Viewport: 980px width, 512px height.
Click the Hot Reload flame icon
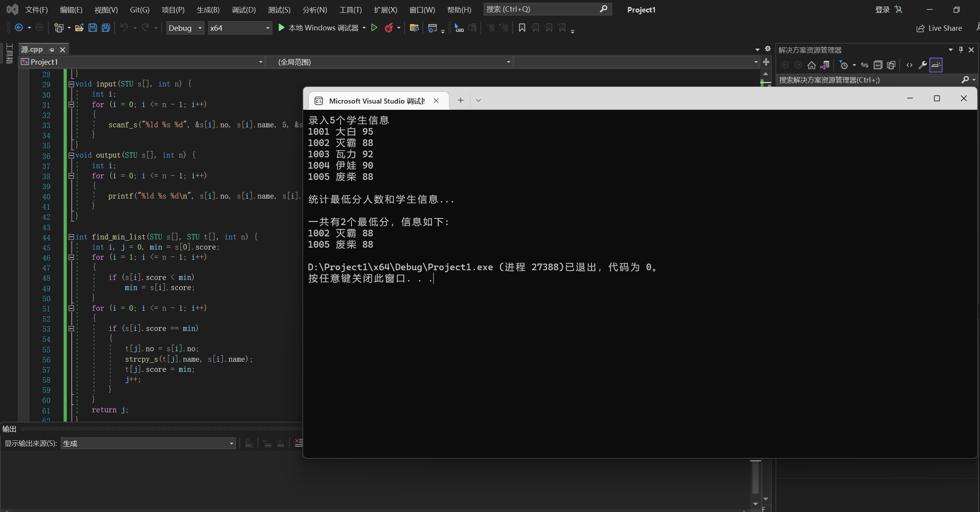point(389,28)
